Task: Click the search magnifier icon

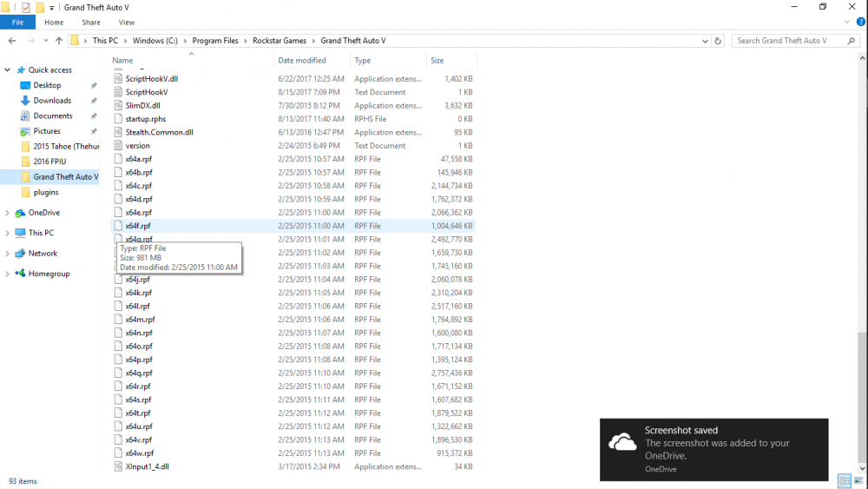Action: (852, 41)
